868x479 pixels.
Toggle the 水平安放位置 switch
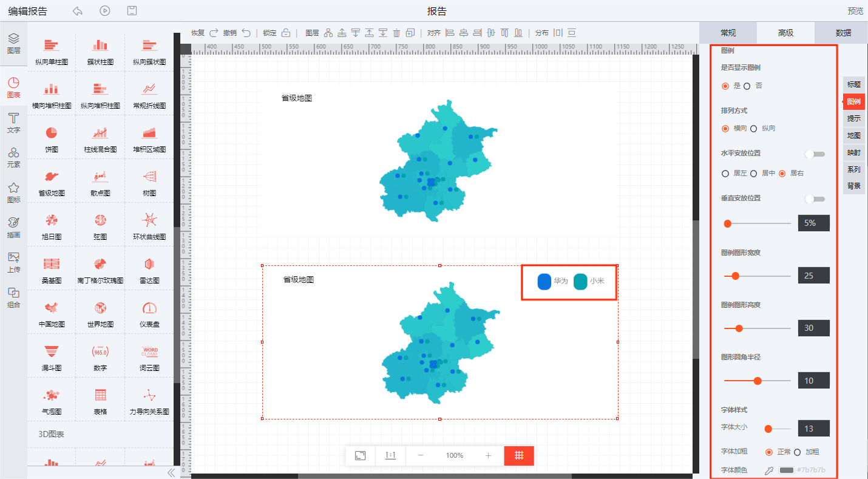point(815,154)
